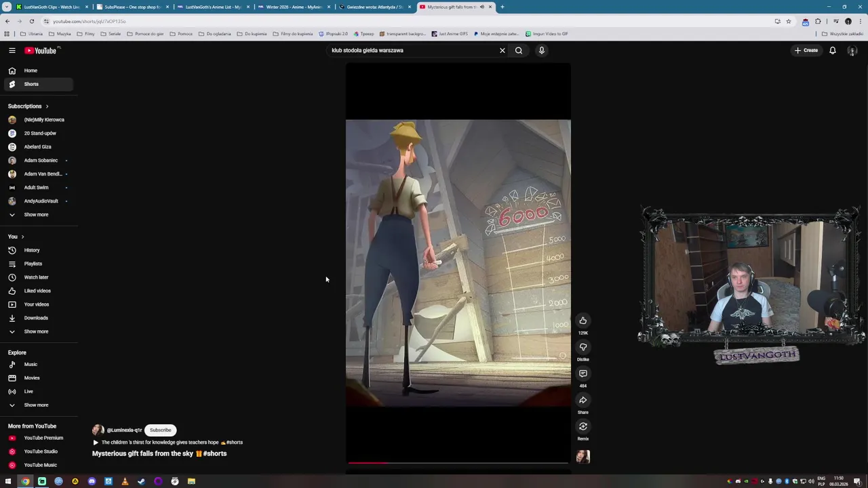Screen dimensions: 868x488
Task: Open Playlists page
Action: (x=37, y=264)
